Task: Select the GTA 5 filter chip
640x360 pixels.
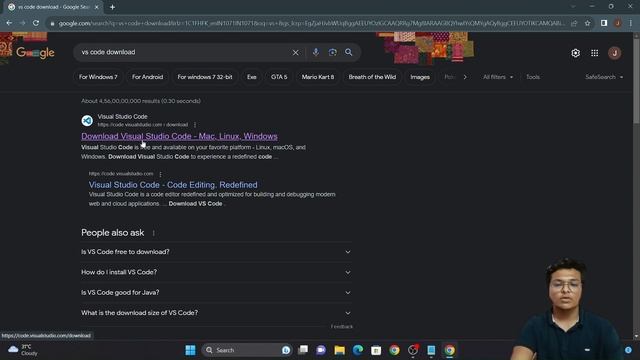Action: [x=279, y=77]
